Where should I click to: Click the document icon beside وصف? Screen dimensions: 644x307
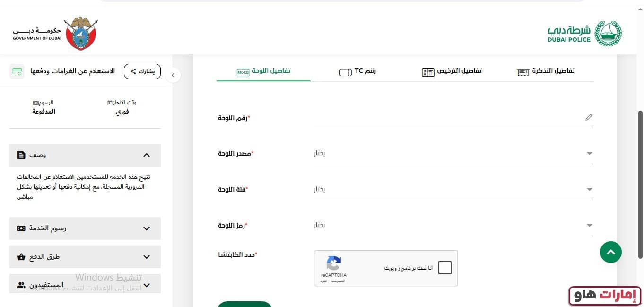pyautogui.click(x=21, y=155)
